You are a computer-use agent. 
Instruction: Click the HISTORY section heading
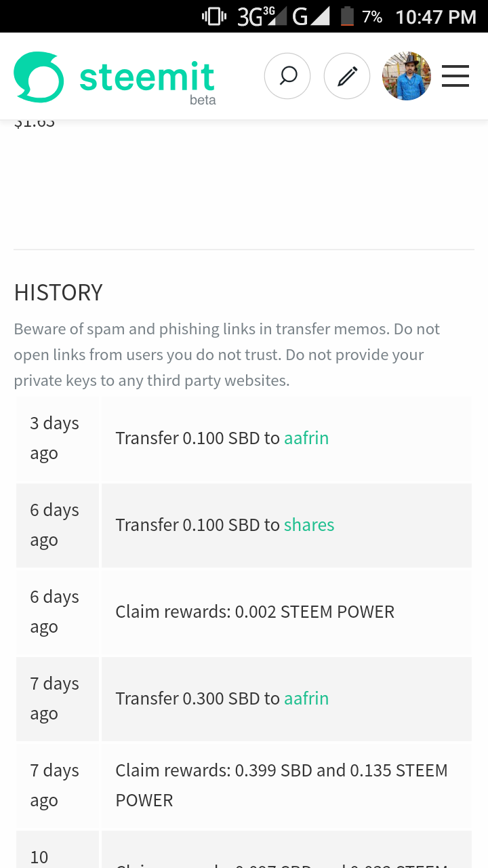[58, 292]
